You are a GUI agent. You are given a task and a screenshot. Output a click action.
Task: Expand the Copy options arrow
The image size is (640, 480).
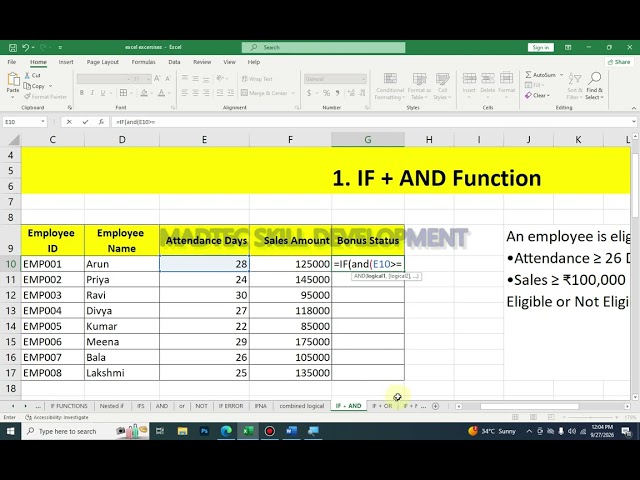(50, 86)
